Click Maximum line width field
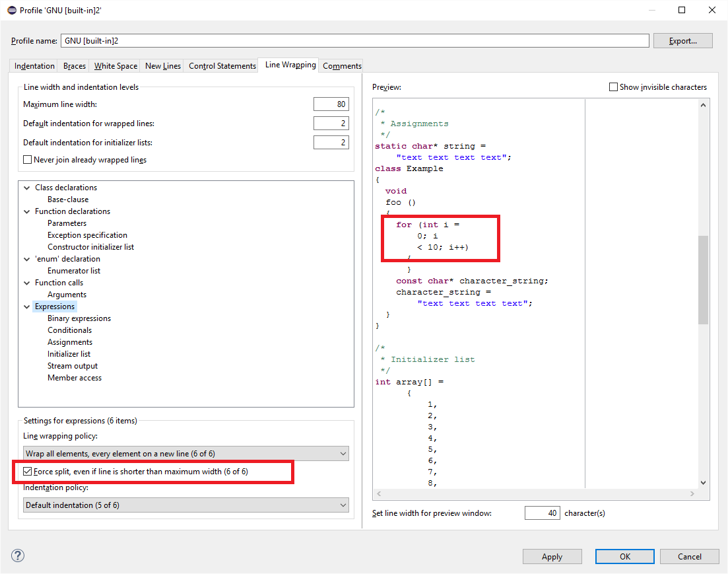 click(x=331, y=104)
